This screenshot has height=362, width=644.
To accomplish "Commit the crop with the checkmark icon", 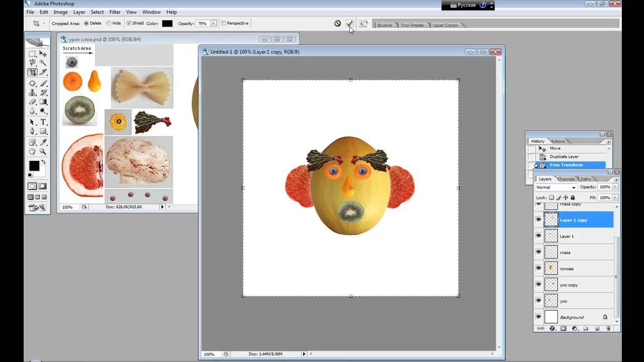I will point(350,24).
